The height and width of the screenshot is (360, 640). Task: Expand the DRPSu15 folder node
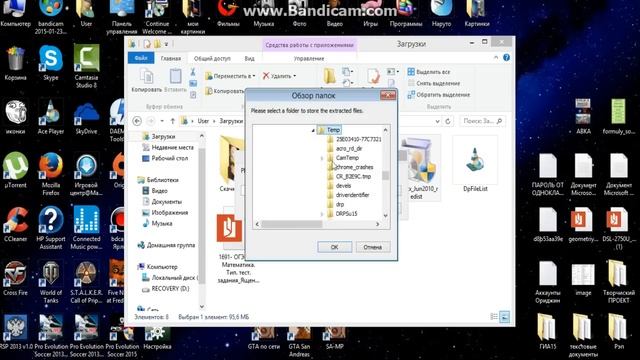point(322,214)
